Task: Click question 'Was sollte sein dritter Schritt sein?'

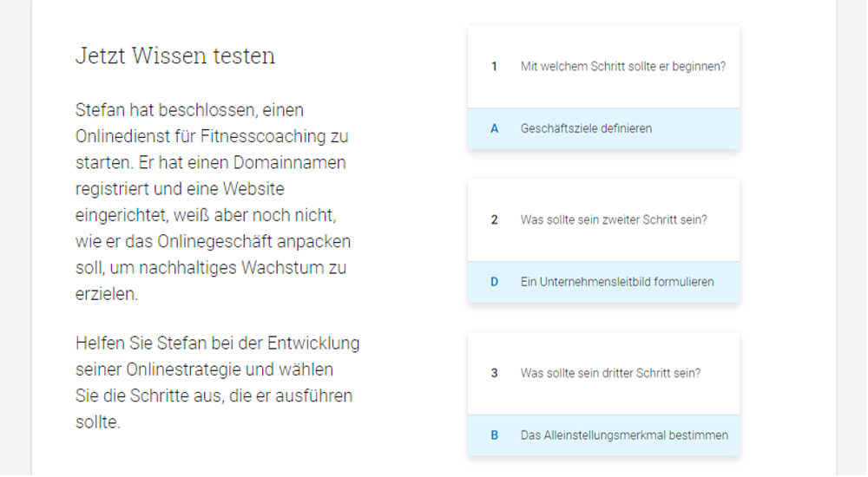Action: [x=610, y=373]
